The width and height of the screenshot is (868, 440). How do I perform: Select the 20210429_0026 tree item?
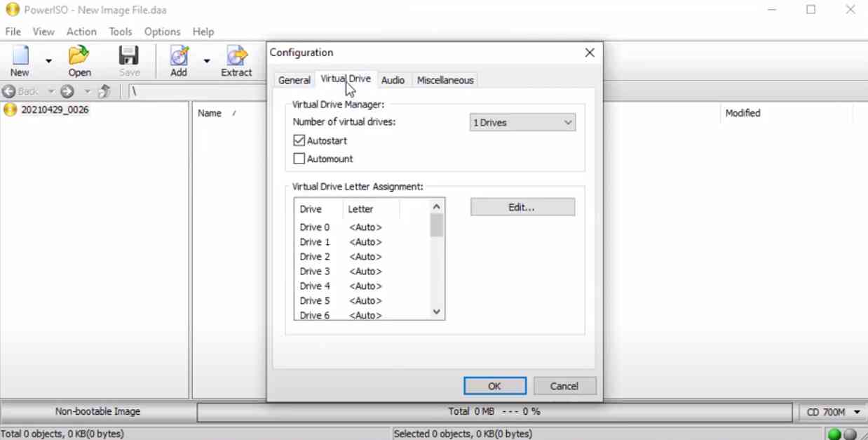(x=55, y=109)
